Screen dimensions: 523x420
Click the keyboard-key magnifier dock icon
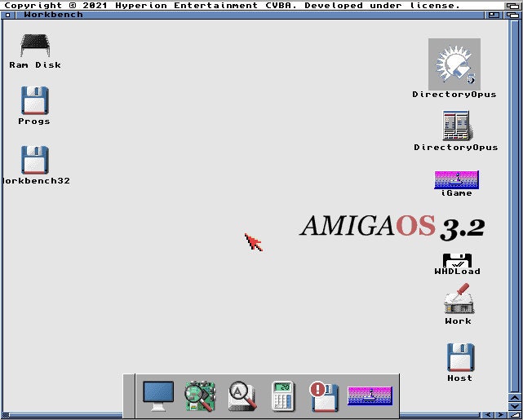242,396
